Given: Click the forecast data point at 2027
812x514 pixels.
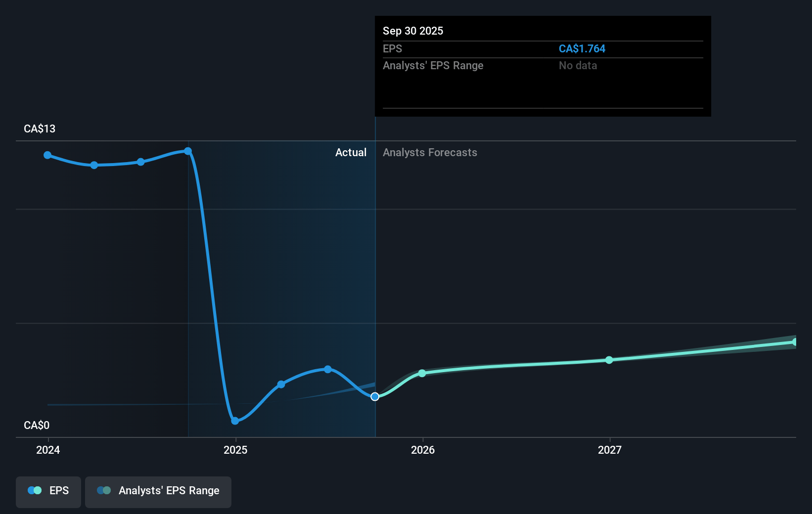Looking at the screenshot, I should click(x=609, y=360).
